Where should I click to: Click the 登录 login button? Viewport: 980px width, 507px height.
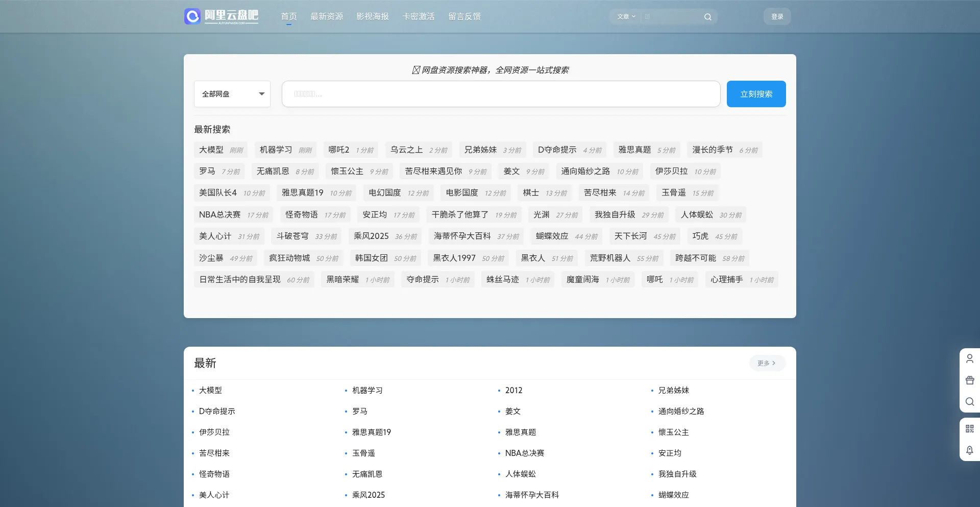coord(777,16)
